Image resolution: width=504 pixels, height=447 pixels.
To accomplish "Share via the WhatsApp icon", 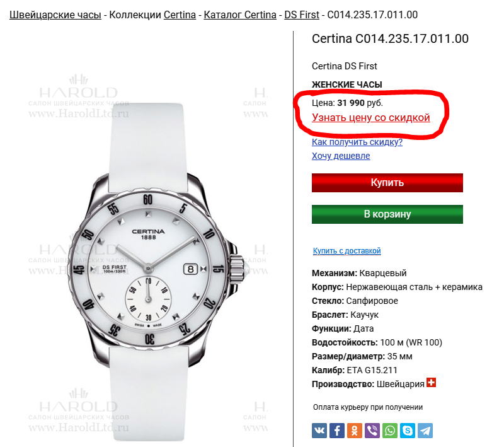I will click(390, 430).
